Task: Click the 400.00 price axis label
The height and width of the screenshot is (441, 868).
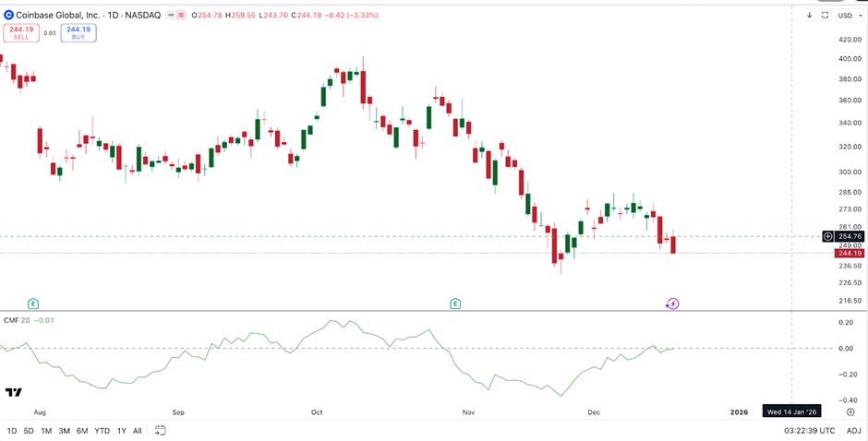Action: click(x=850, y=59)
